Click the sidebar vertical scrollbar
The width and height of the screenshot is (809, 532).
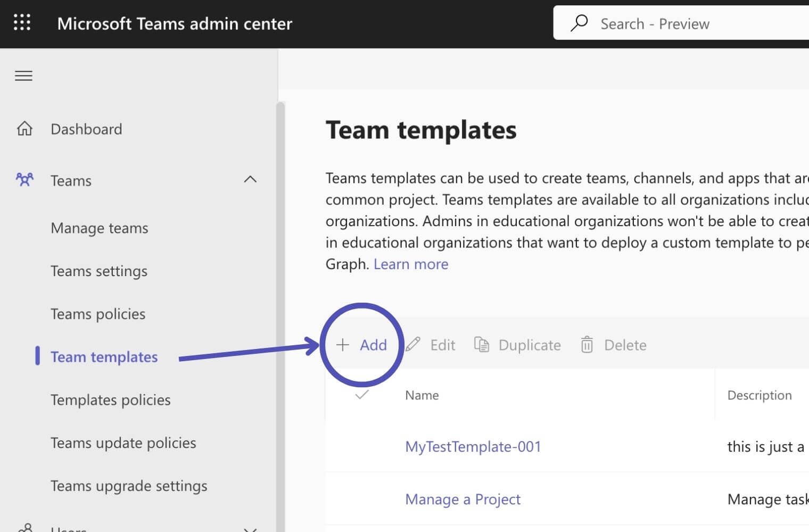[x=280, y=317]
